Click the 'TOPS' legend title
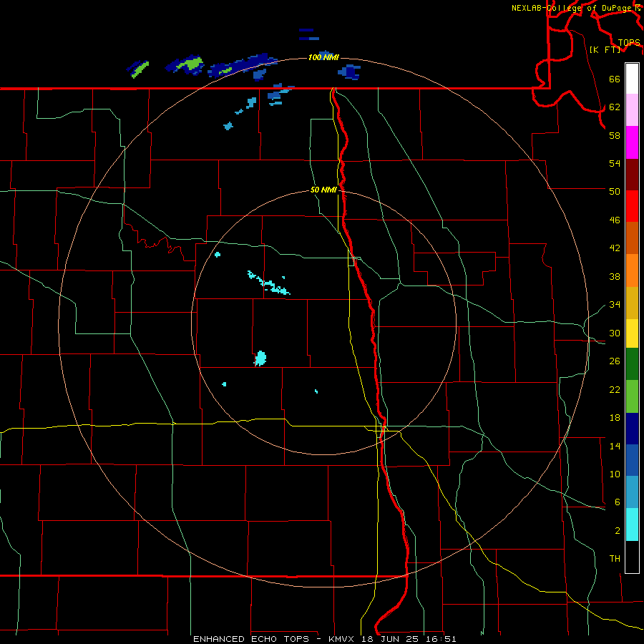The image size is (644, 644). pyautogui.click(x=629, y=42)
